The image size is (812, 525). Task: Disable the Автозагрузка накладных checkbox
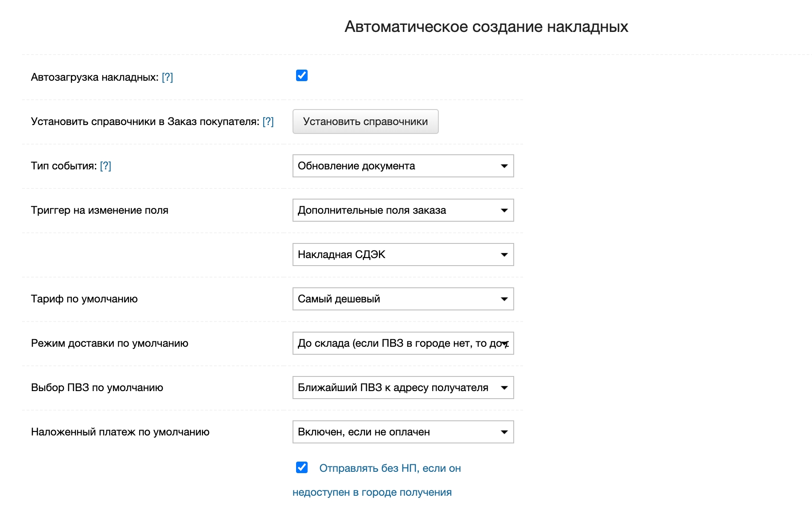coord(302,76)
